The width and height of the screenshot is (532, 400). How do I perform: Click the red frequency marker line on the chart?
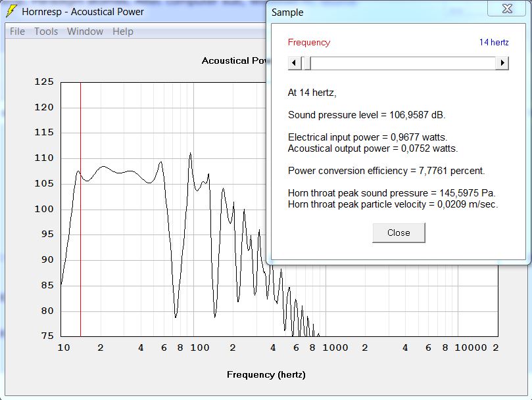point(80,210)
